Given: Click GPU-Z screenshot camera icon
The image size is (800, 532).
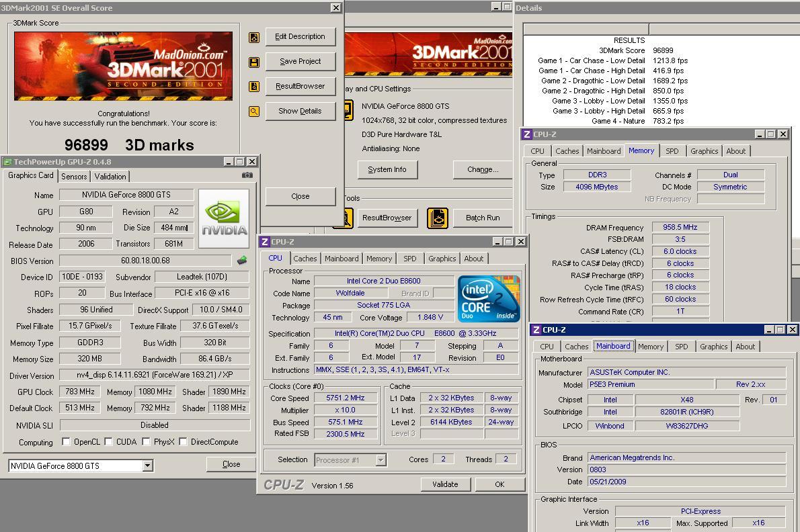Looking at the screenshot, I should 247,175.
